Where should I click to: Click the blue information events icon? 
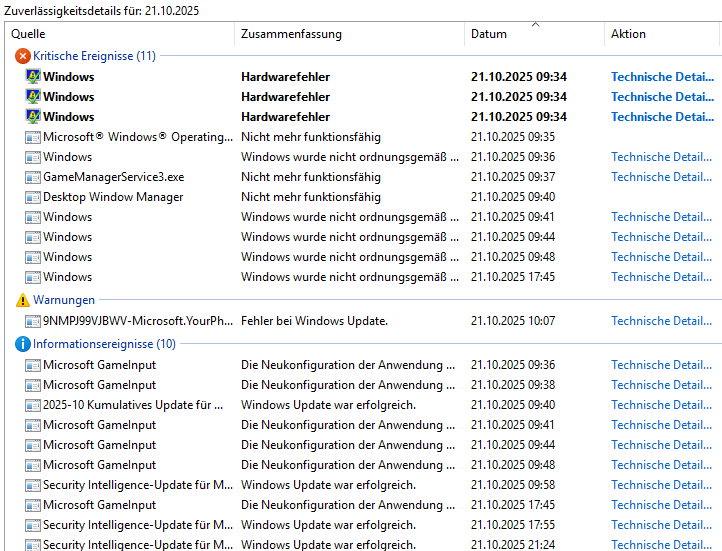click(23, 344)
